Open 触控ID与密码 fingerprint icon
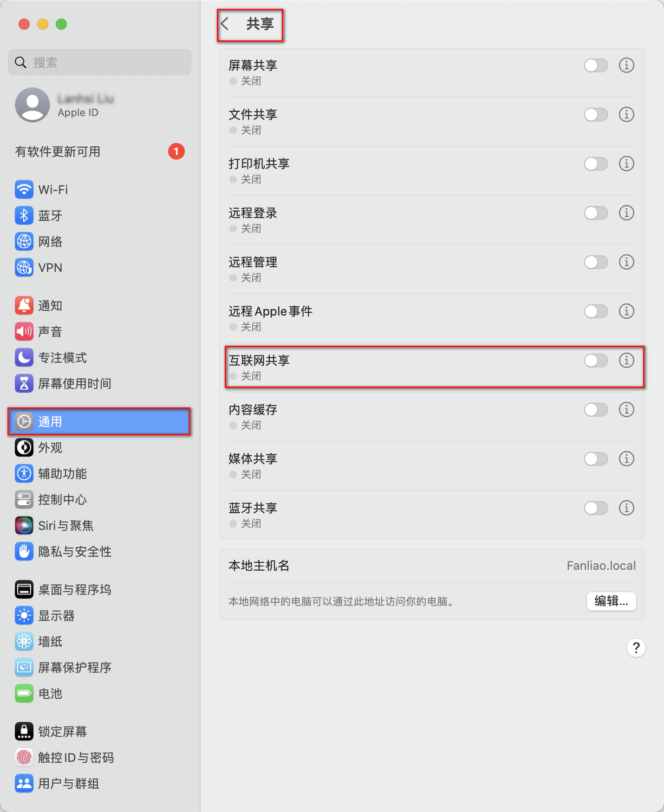 [24, 757]
